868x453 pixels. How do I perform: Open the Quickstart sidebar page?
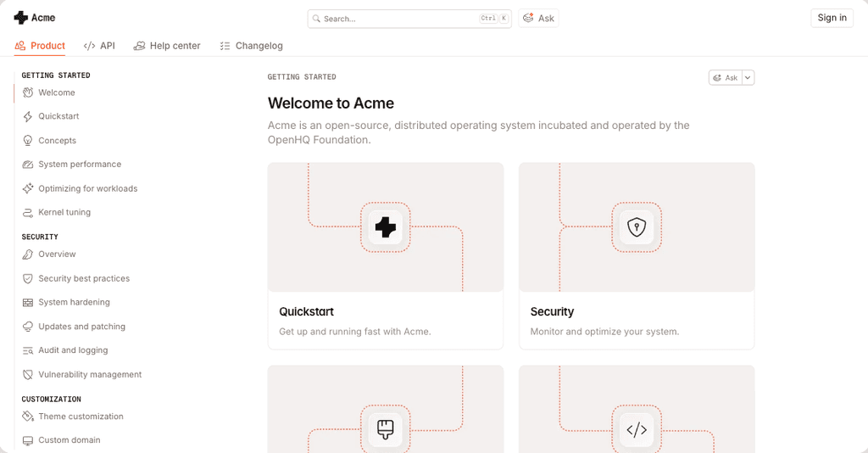58,116
